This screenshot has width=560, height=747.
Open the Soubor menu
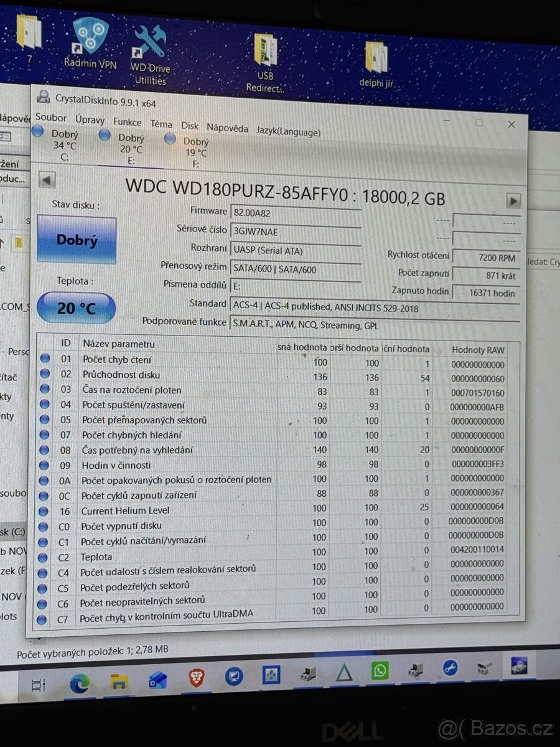[51, 117]
